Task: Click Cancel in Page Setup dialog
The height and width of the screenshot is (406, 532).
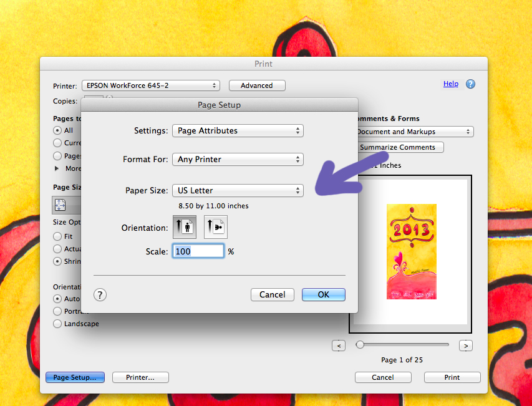Action: [x=272, y=294]
